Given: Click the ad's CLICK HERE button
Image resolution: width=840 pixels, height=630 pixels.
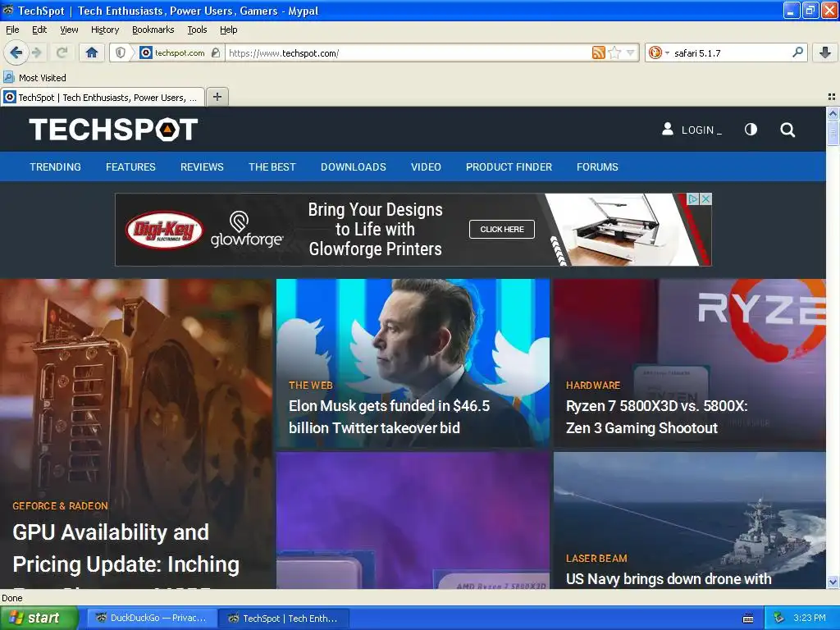Looking at the screenshot, I should point(502,230).
